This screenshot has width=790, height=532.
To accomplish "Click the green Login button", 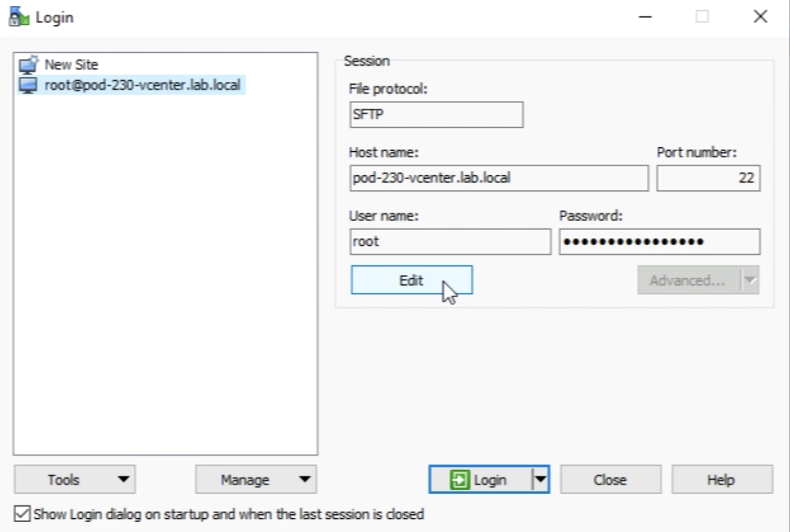I will pos(480,480).
